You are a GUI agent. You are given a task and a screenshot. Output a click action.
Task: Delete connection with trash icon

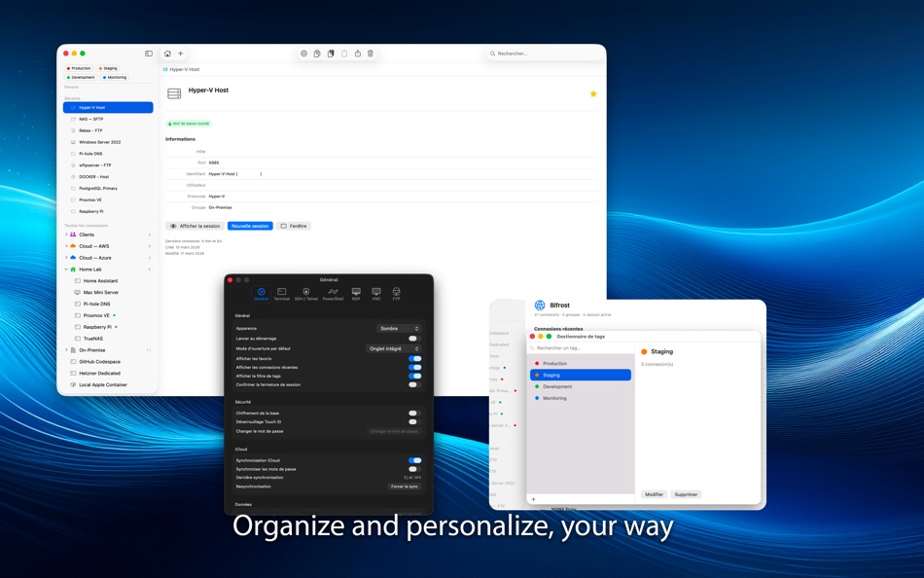tap(371, 54)
